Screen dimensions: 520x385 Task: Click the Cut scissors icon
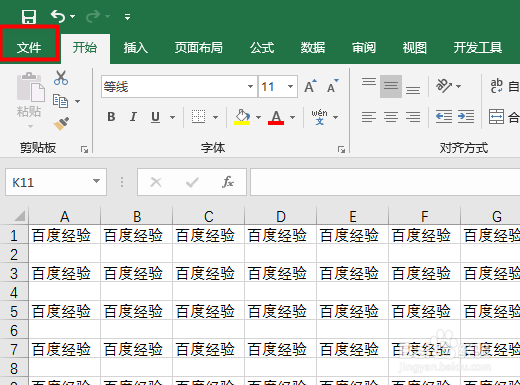(61, 78)
